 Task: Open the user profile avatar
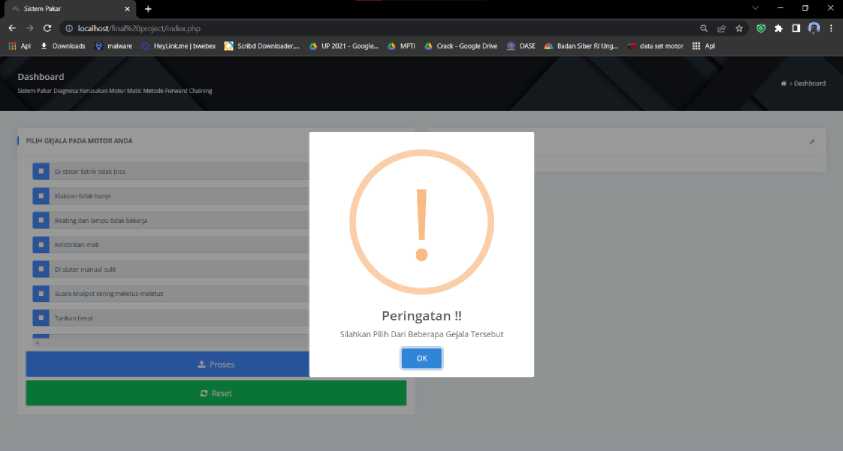814,28
